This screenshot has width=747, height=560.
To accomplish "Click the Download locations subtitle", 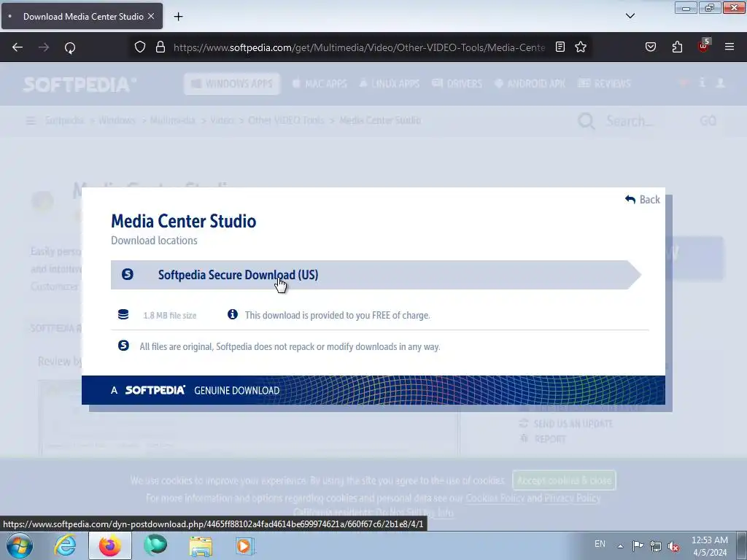I will click(x=154, y=241).
